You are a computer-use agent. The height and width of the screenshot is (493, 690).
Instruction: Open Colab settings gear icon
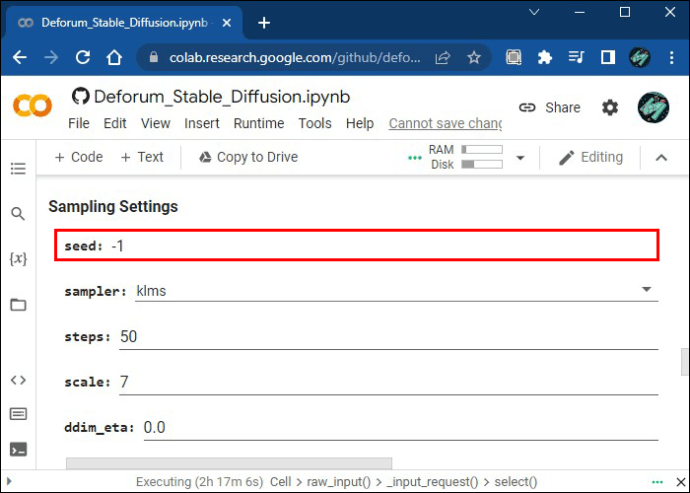tap(610, 107)
